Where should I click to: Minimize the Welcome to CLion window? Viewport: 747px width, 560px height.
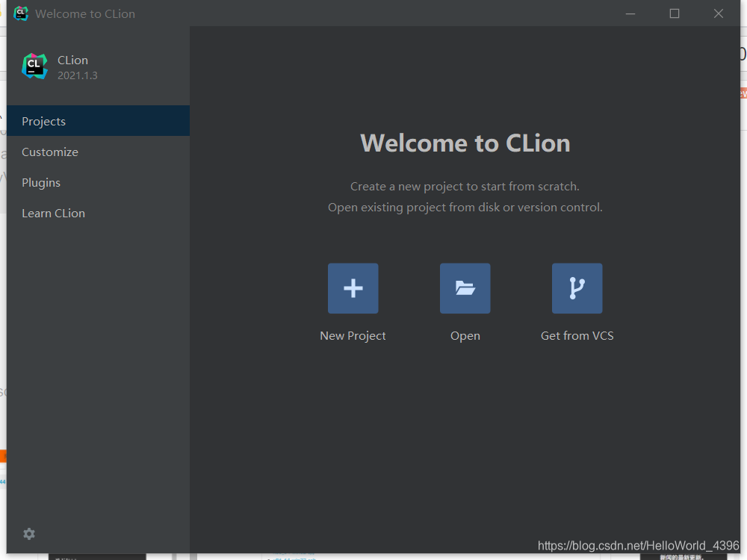click(x=630, y=13)
